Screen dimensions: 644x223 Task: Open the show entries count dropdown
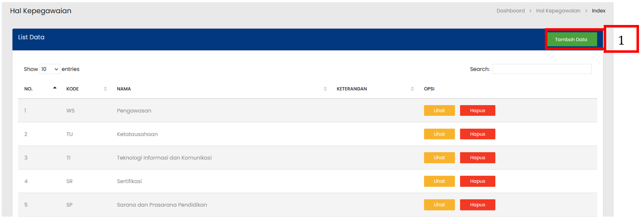tap(50, 69)
